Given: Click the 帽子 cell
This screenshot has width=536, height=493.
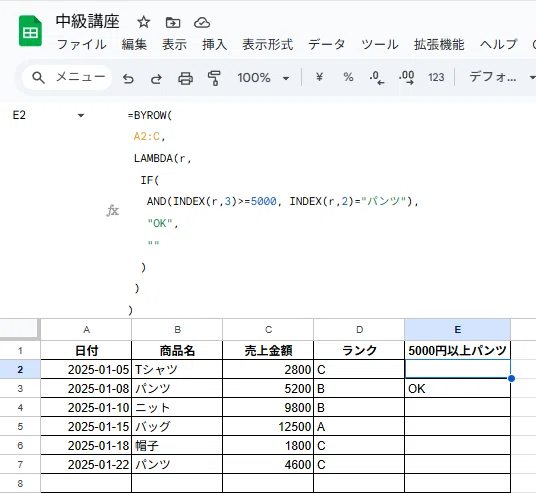Looking at the screenshot, I should [177, 446].
